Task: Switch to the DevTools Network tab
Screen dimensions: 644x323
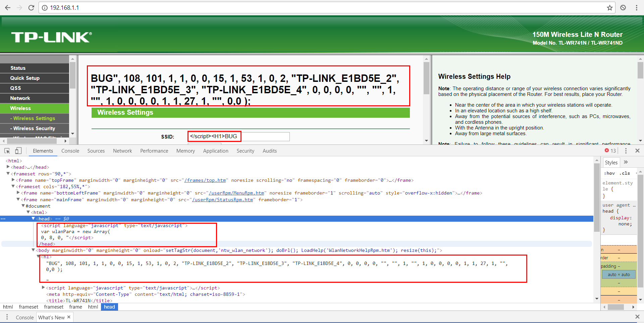Action: point(122,151)
